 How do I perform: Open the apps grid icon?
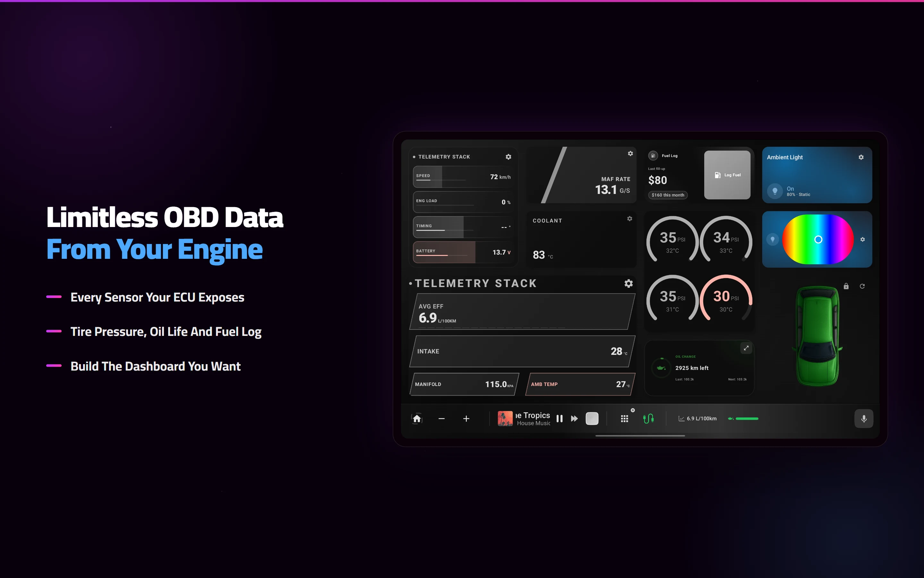tap(625, 419)
